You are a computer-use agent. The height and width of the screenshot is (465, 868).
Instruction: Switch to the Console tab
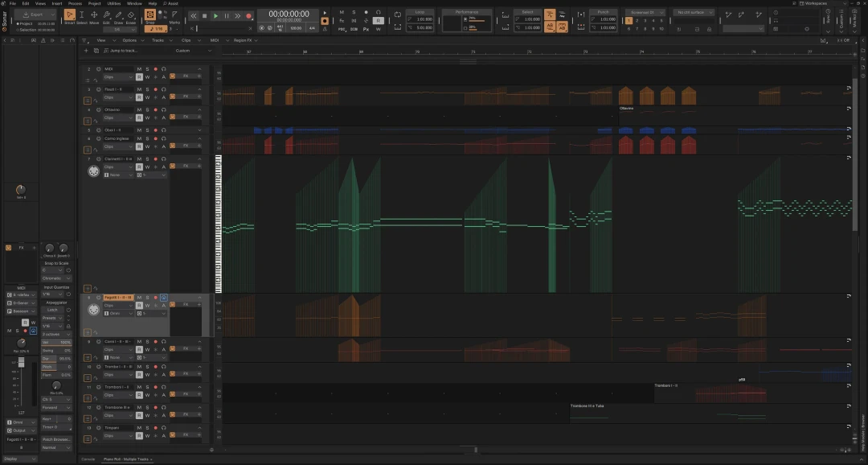(88, 459)
